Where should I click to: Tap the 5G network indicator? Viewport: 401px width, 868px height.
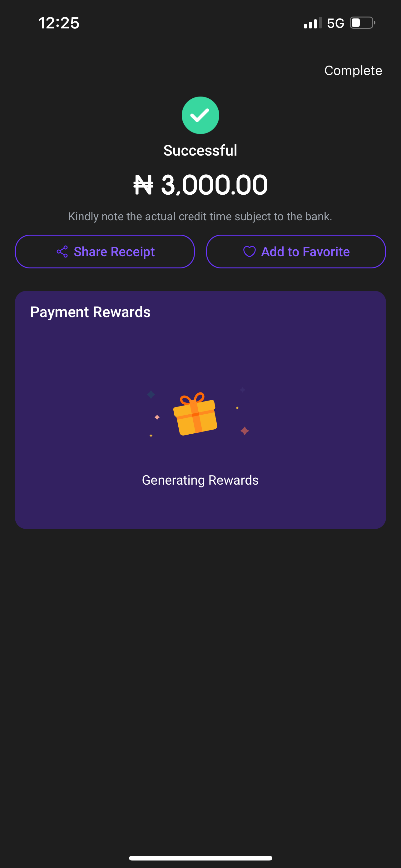(x=335, y=23)
